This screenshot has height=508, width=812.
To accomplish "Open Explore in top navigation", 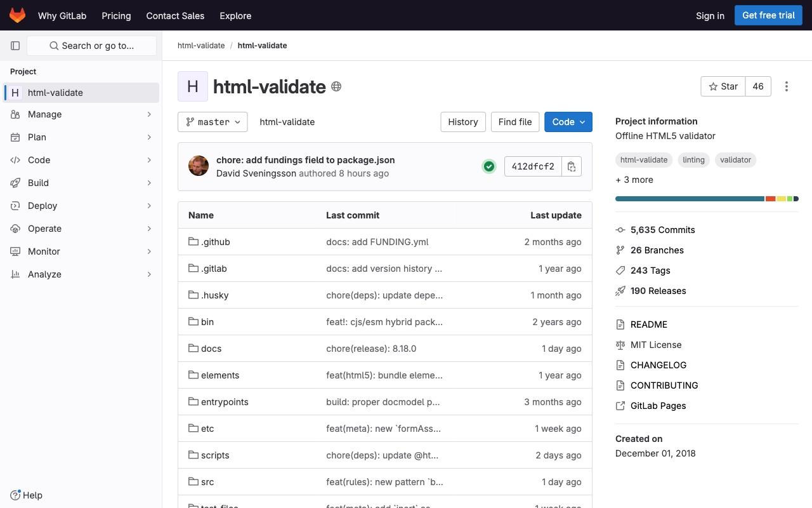I will (x=235, y=15).
